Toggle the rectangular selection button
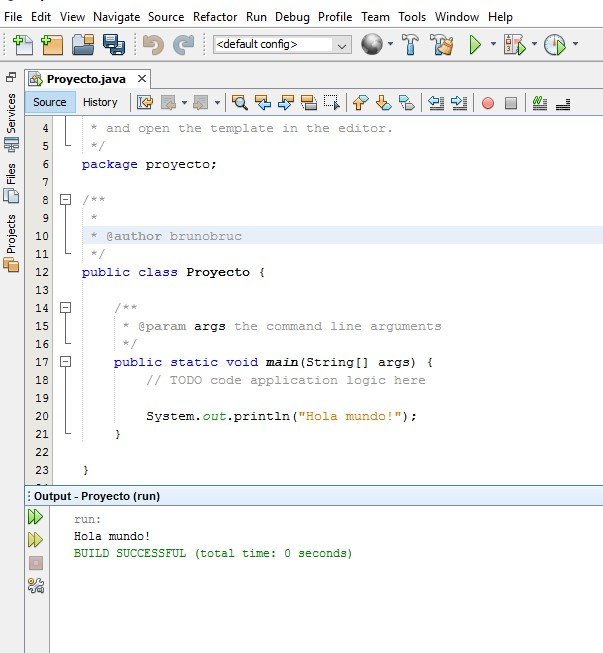 coord(331,102)
